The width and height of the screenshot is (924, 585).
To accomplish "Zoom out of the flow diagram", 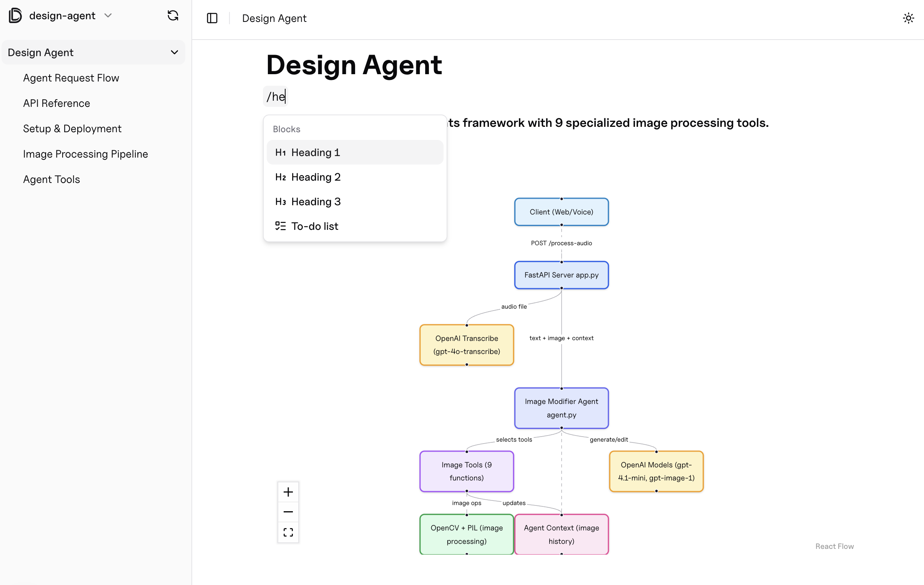I will (288, 512).
